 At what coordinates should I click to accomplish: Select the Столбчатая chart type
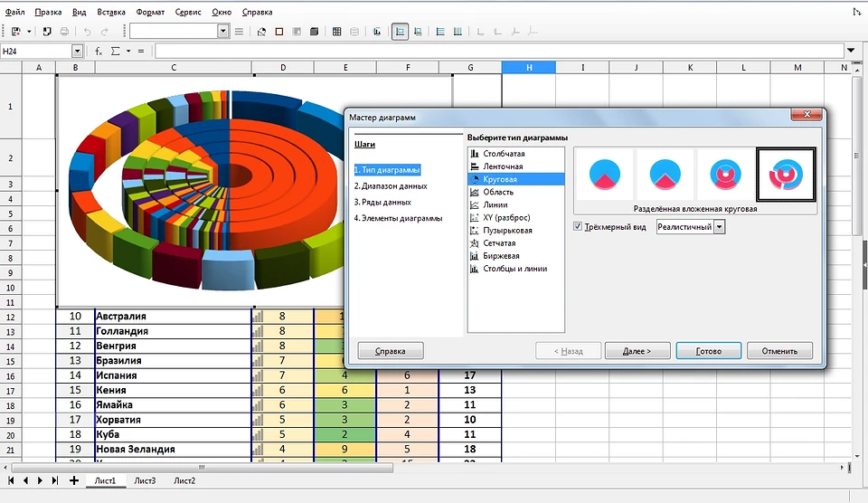pyautogui.click(x=504, y=154)
